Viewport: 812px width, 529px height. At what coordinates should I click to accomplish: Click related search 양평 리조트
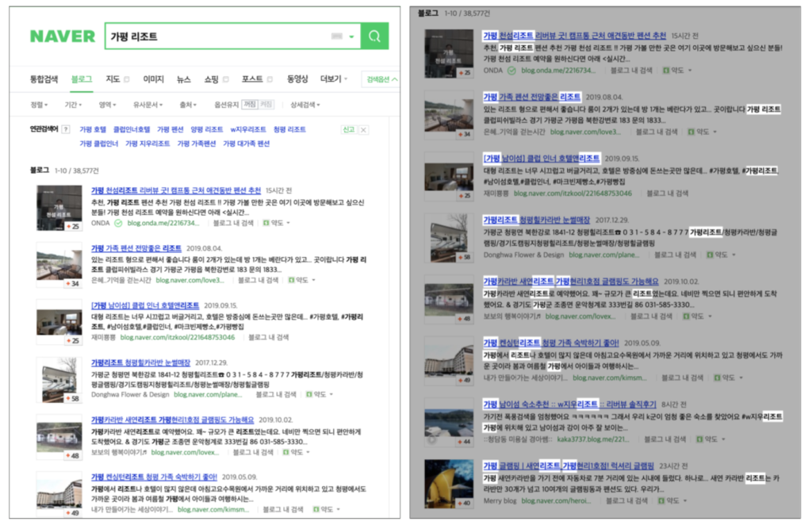pyautogui.click(x=207, y=129)
